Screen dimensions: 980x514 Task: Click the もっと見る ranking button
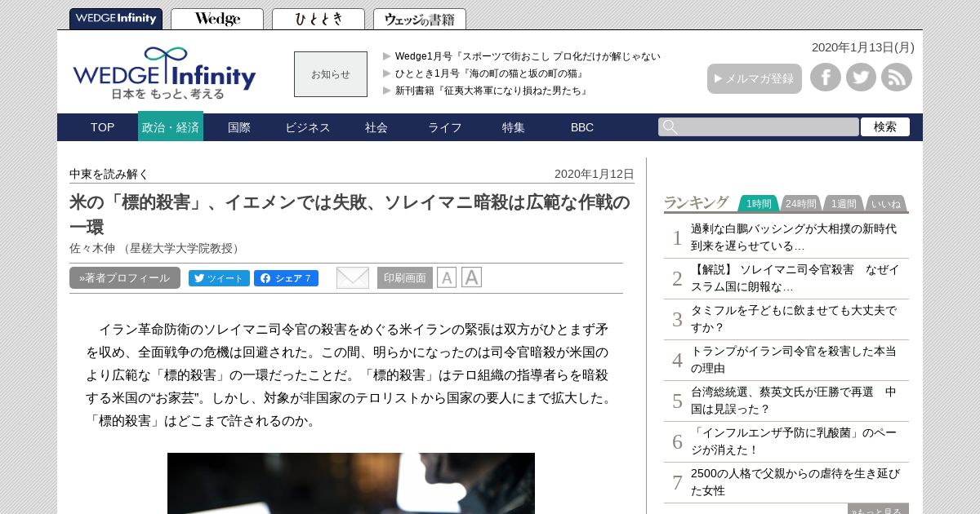(x=878, y=509)
